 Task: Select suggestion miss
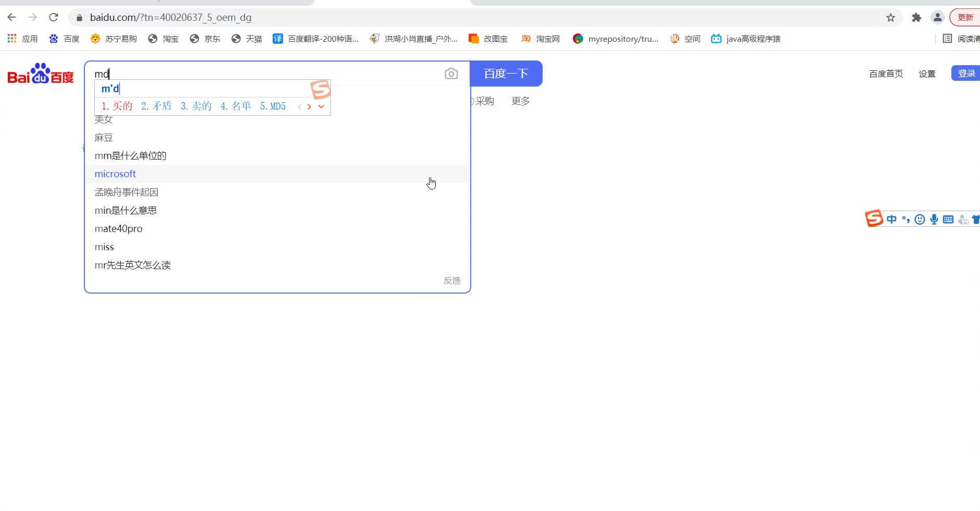pos(277,247)
